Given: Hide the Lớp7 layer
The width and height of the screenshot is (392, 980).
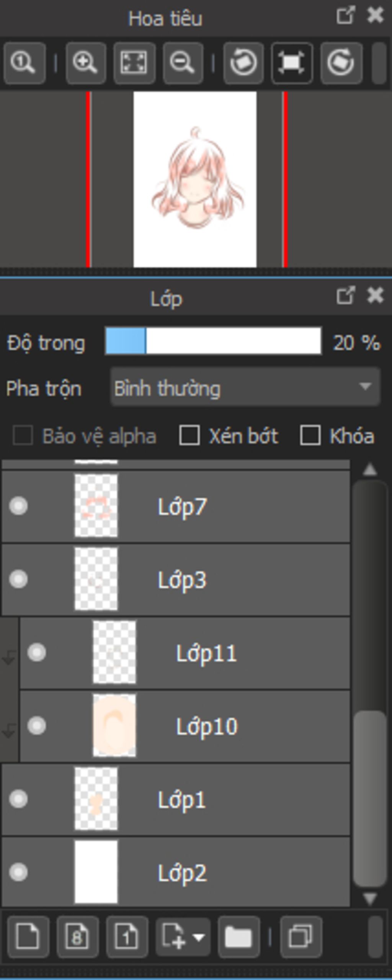Looking at the screenshot, I should pyautogui.click(x=18, y=506).
